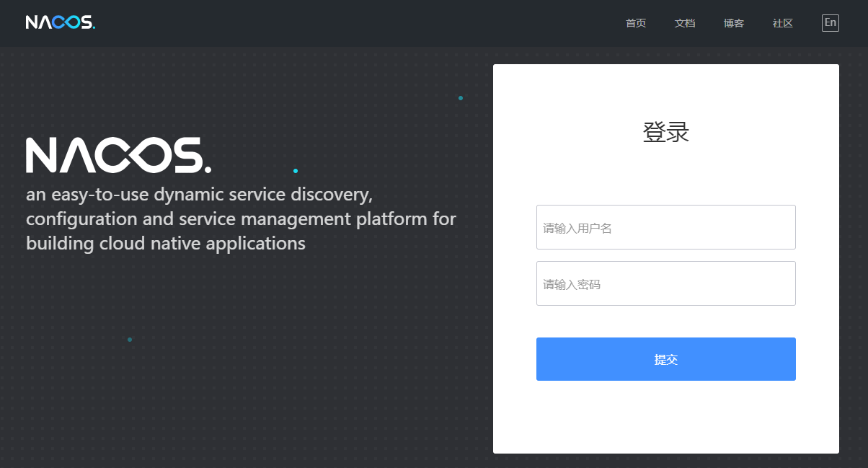The width and height of the screenshot is (868, 468).
Task: Open the 文档 navigation link
Action: tap(685, 23)
